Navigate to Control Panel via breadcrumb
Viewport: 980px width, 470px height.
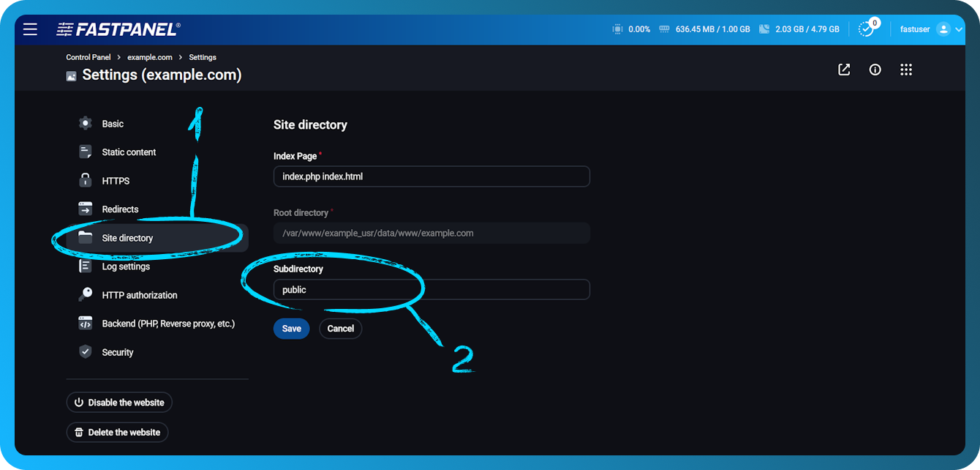[88, 56]
